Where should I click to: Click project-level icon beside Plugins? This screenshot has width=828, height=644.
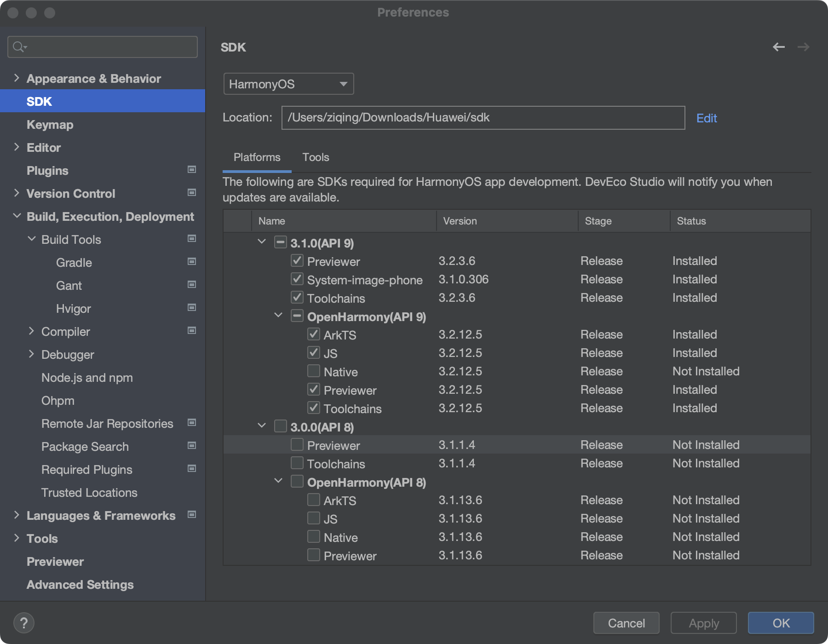192,170
